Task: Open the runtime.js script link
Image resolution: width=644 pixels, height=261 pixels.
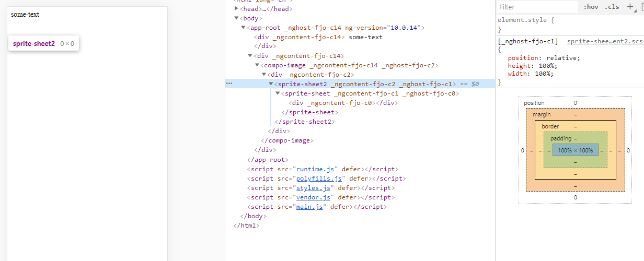Action: coord(315,169)
